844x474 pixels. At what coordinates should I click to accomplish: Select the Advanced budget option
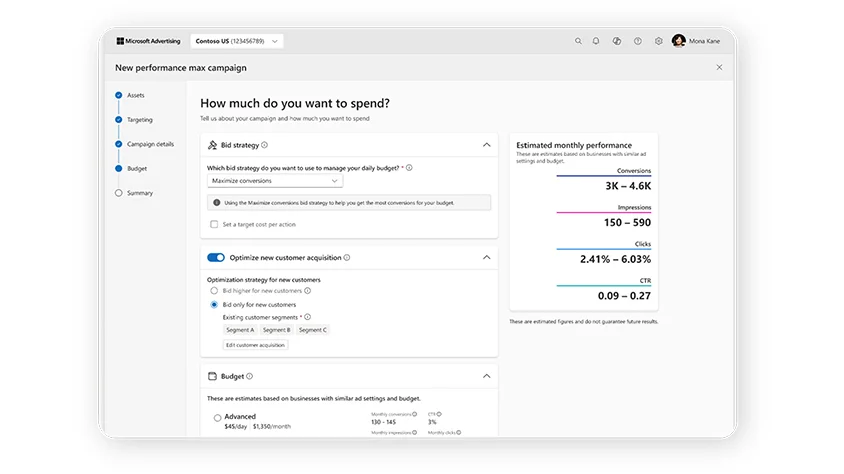click(217, 418)
